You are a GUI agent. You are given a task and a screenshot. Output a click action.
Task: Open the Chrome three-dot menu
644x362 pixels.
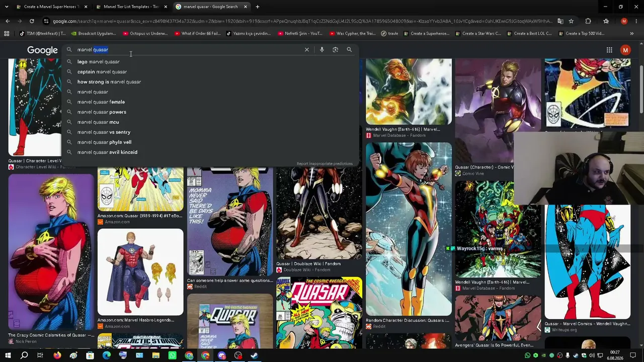pos(636,21)
